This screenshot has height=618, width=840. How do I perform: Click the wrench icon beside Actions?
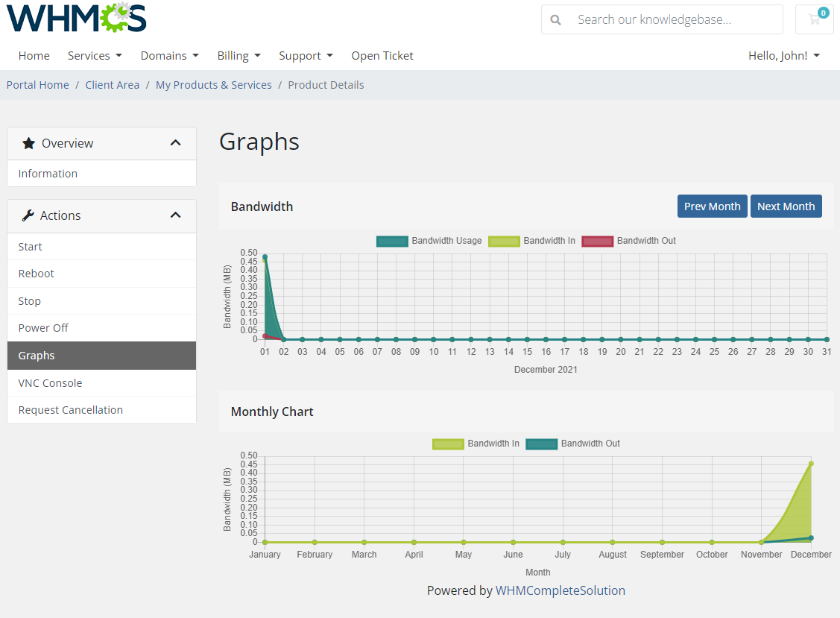pos(28,215)
